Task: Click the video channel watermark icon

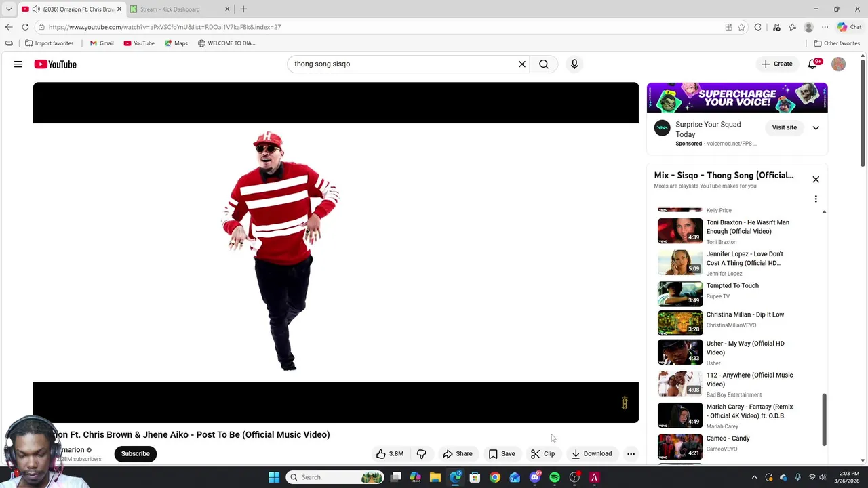Action: click(x=625, y=403)
